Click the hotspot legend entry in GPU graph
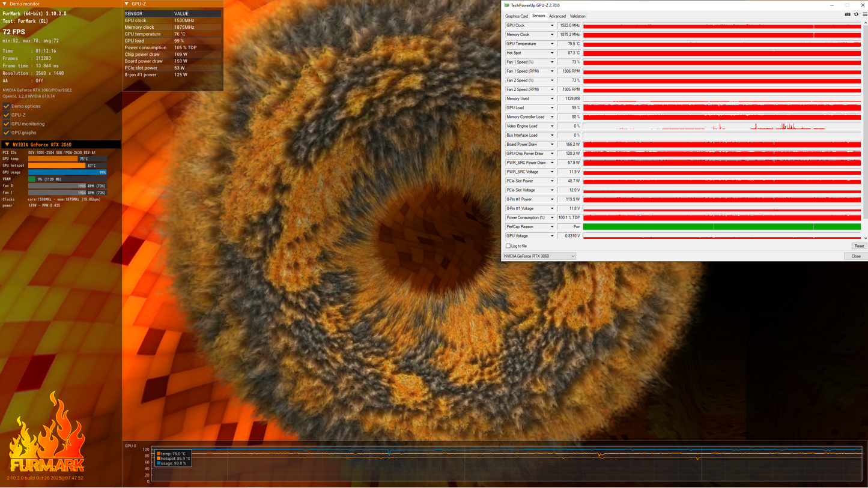 point(174,459)
